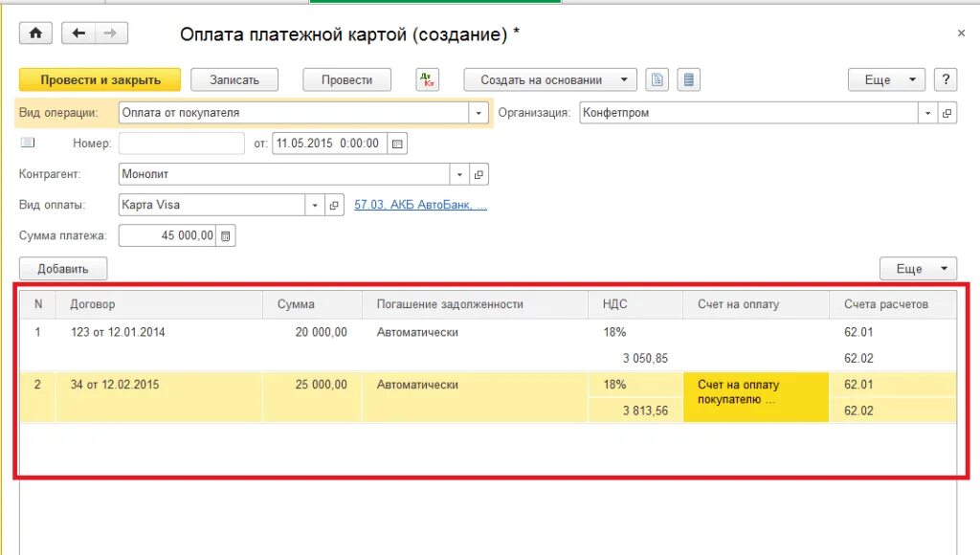Viewport: 980px width, 555px height.
Task: Close the Оплата платежной картой form
Action: 961,33
